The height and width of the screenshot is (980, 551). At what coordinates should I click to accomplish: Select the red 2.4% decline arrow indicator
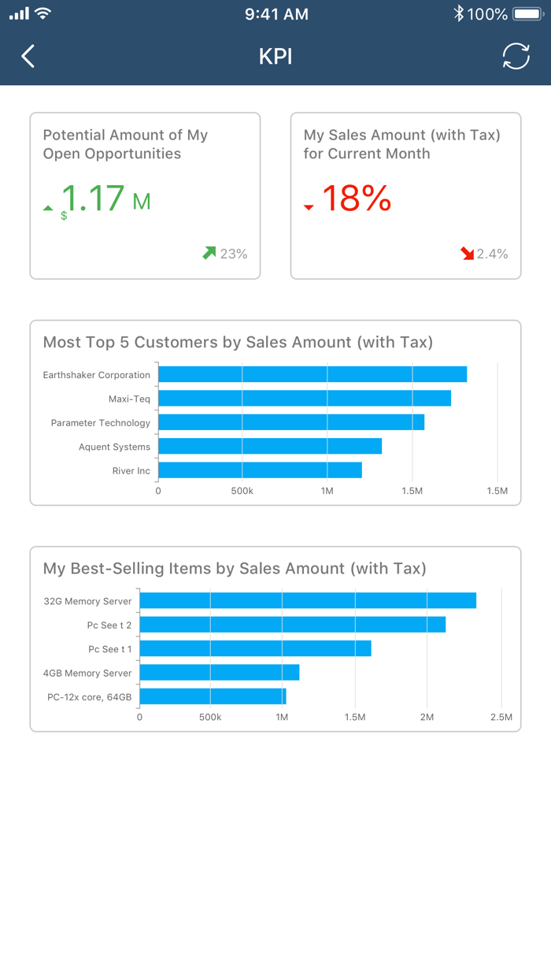tap(466, 254)
